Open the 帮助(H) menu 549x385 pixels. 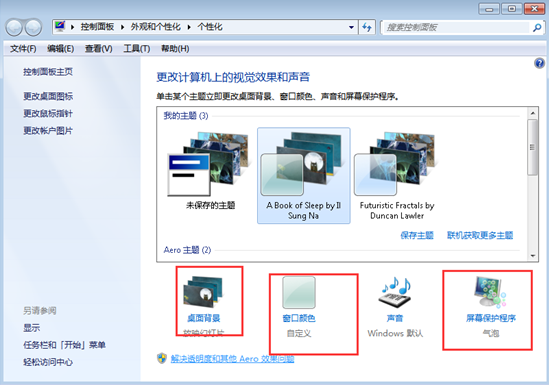click(x=175, y=49)
